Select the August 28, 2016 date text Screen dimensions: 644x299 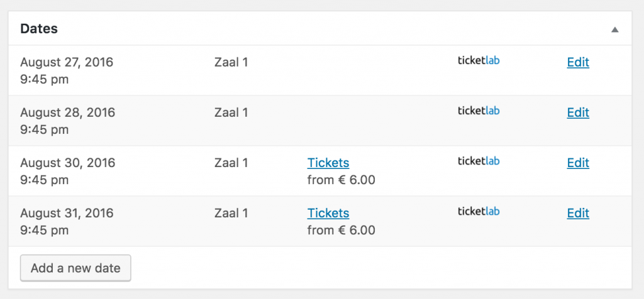(68, 112)
